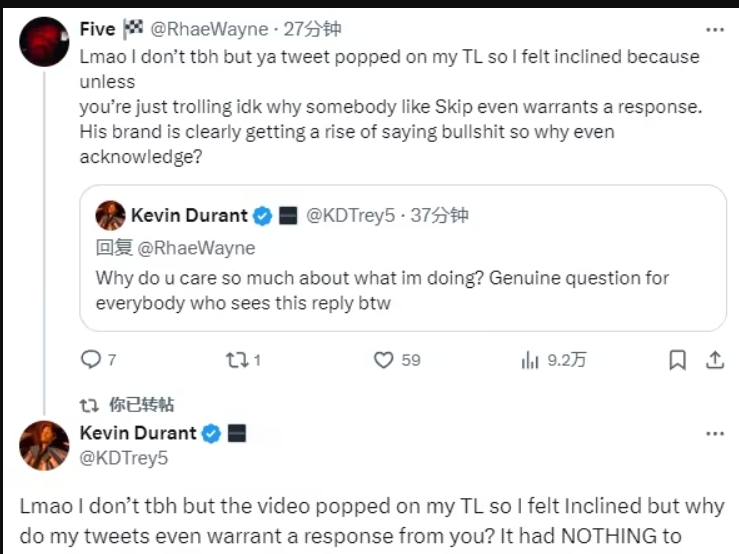Open the more options menu on Five's tweet
Viewport: 739px width, 554px height.
[714, 30]
